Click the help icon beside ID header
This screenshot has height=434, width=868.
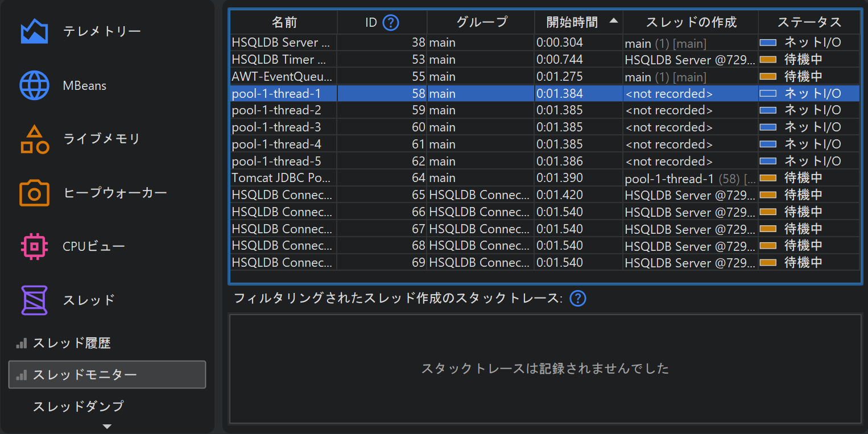(x=391, y=23)
